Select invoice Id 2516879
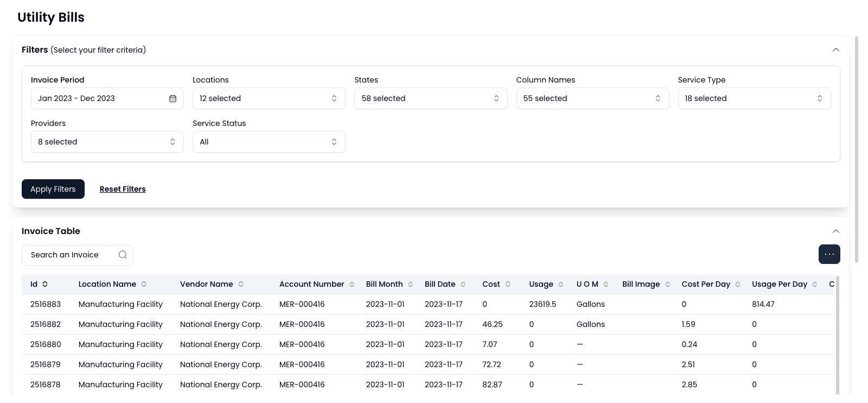868x403 pixels. (x=46, y=364)
